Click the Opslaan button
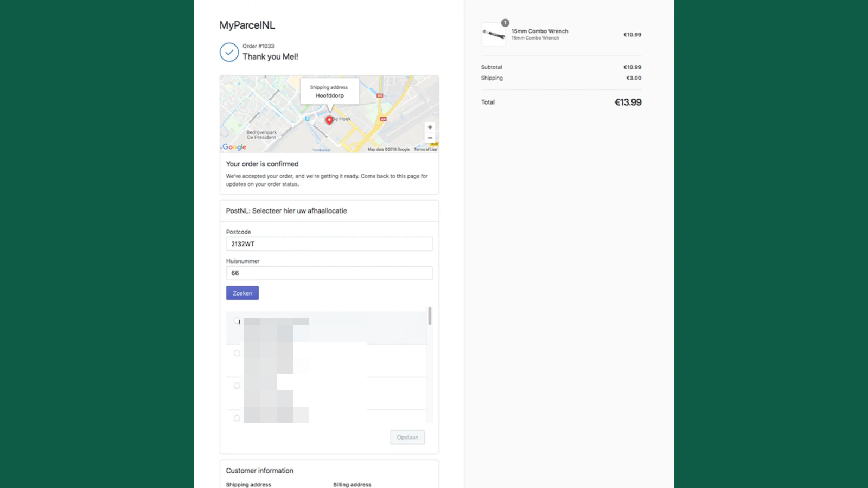 tap(407, 437)
